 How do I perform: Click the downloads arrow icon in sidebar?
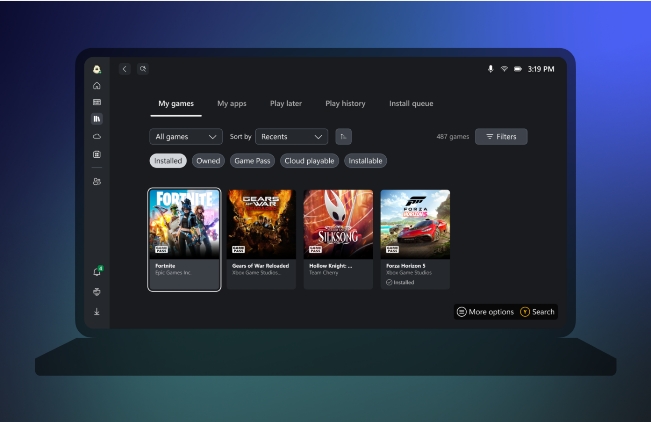tap(97, 311)
